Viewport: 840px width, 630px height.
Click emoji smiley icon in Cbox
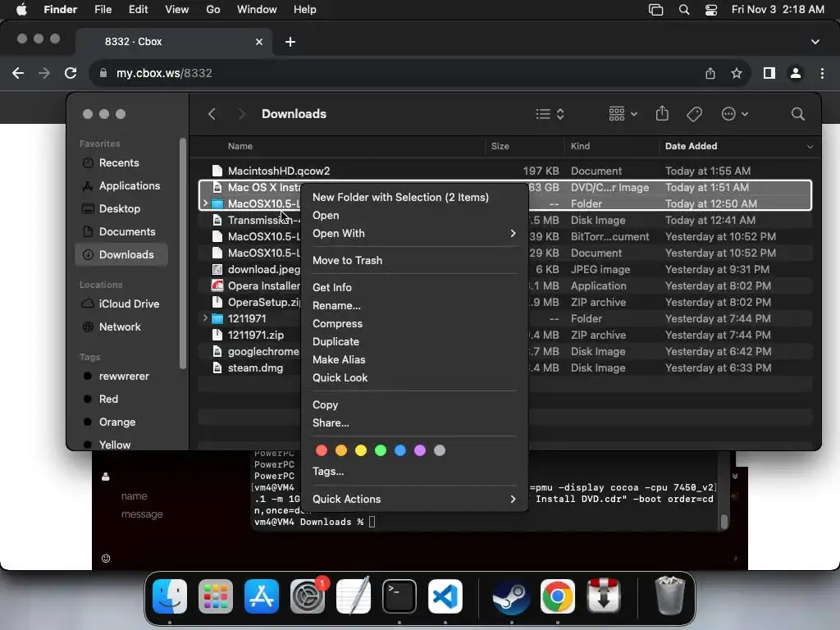tap(106, 558)
